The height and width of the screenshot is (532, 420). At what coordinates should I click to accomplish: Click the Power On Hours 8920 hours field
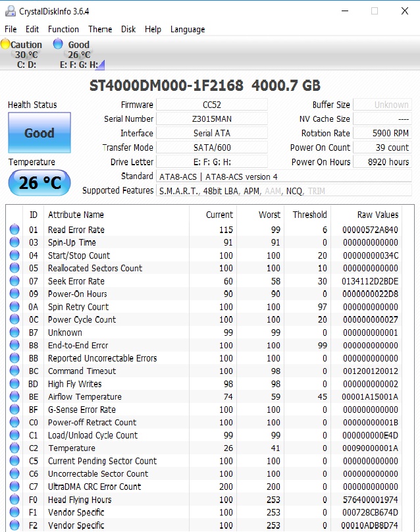(x=382, y=161)
